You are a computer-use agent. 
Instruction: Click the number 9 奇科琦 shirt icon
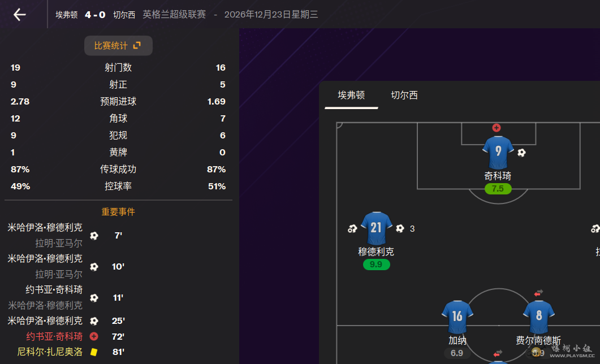[498, 151]
